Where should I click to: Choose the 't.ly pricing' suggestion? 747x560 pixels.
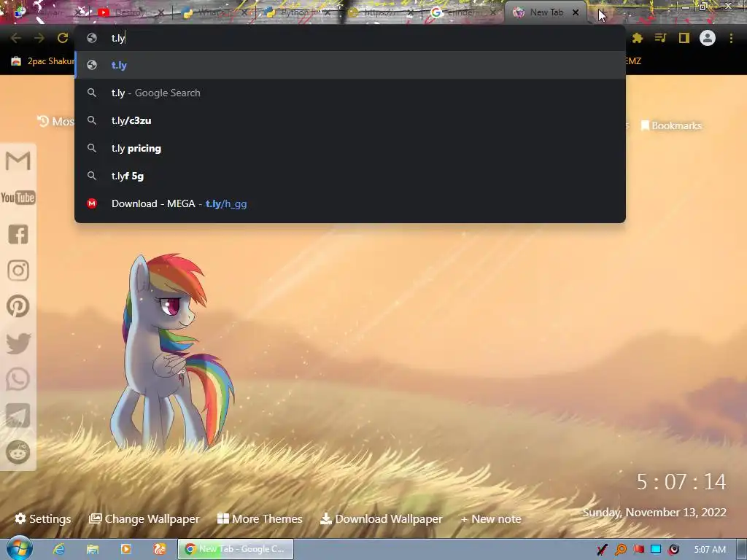point(350,148)
